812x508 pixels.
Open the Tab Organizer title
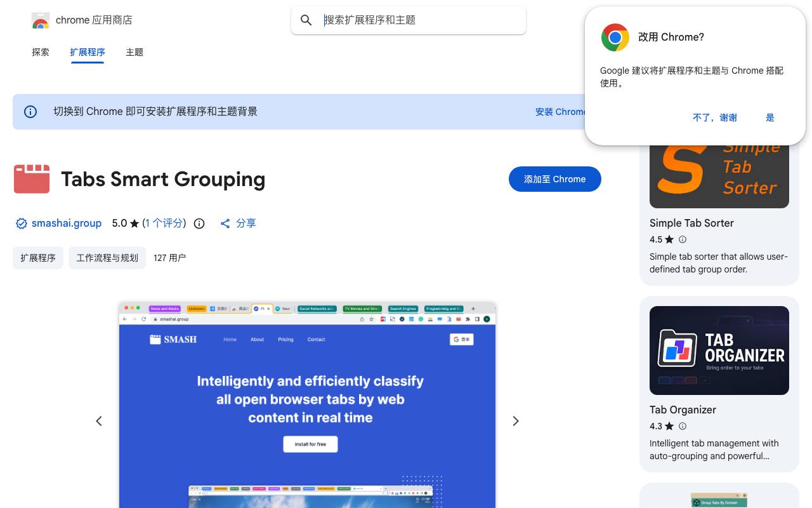(683, 410)
